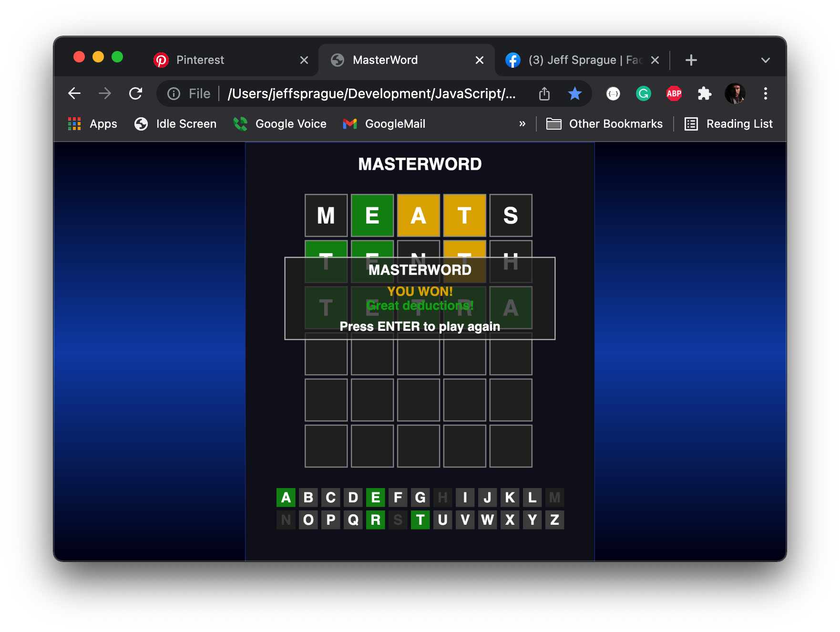Open the Extensions puzzle piece menu
Image resolution: width=840 pixels, height=632 pixels.
(x=705, y=93)
